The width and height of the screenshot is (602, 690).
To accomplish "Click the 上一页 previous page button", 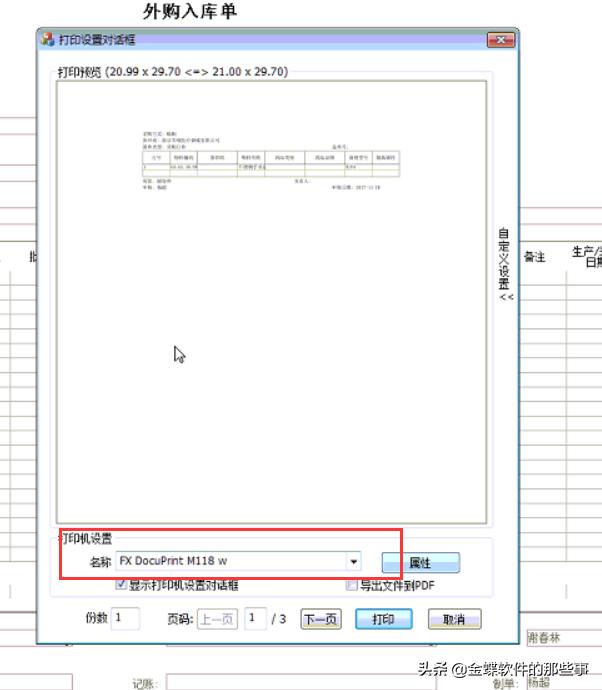I will pyautogui.click(x=217, y=619).
